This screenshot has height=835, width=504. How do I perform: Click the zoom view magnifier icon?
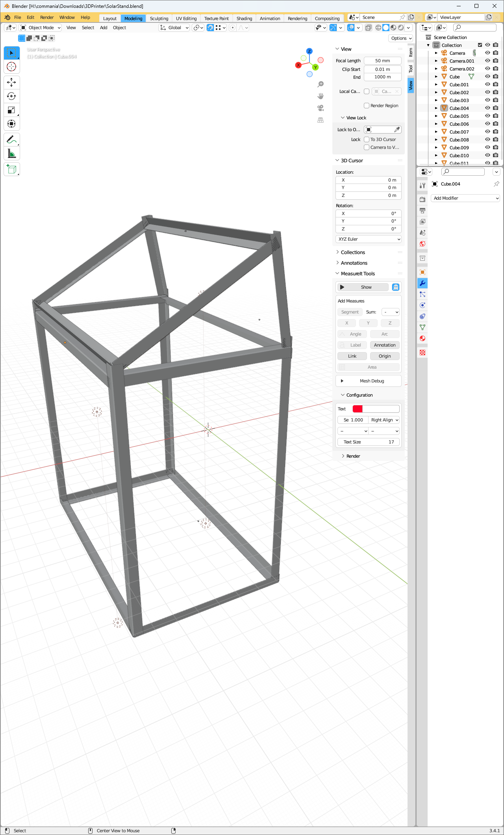(321, 84)
